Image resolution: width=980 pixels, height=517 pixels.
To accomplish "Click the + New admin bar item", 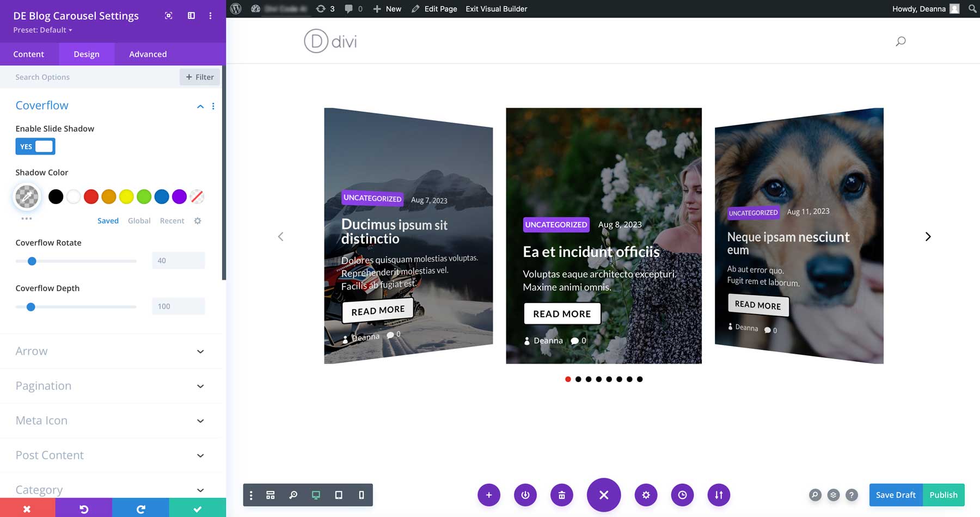I will coord(387,9).
